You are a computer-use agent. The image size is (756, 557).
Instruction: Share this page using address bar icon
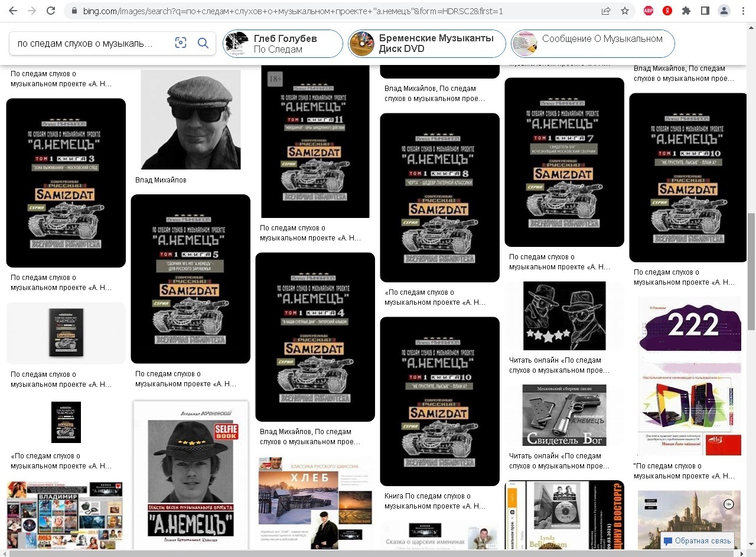606,11
